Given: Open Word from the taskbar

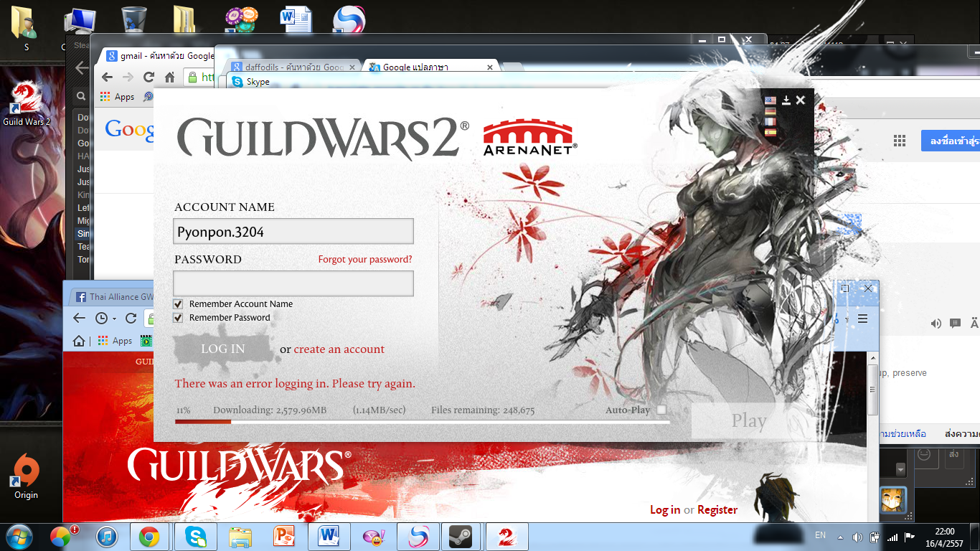Looking at the screenshot, I should [330, 537].
